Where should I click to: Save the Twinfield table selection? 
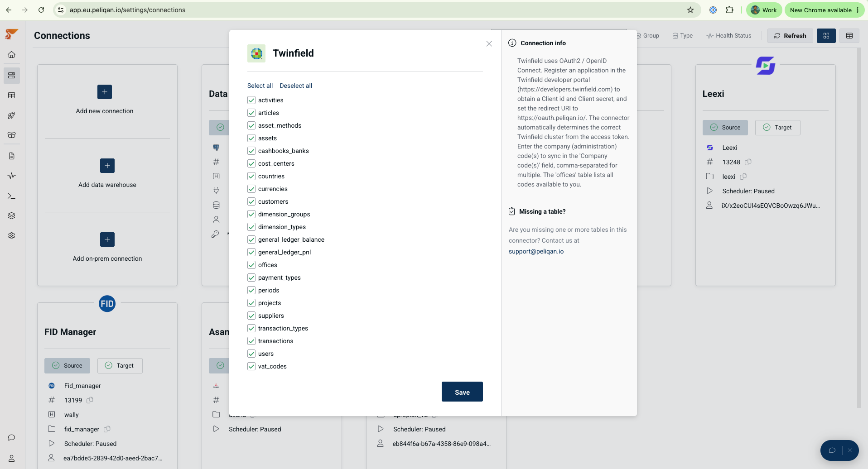pyautogui.click(x=462, y=392)
